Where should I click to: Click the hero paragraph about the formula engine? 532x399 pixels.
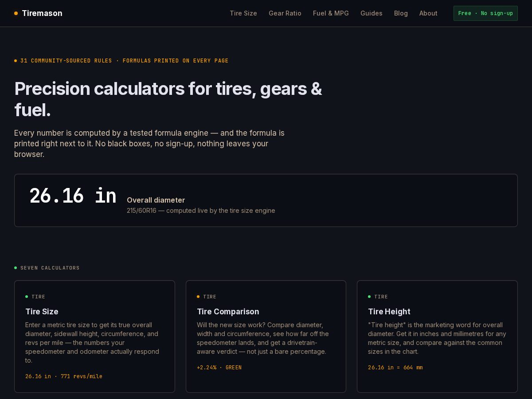149,144
